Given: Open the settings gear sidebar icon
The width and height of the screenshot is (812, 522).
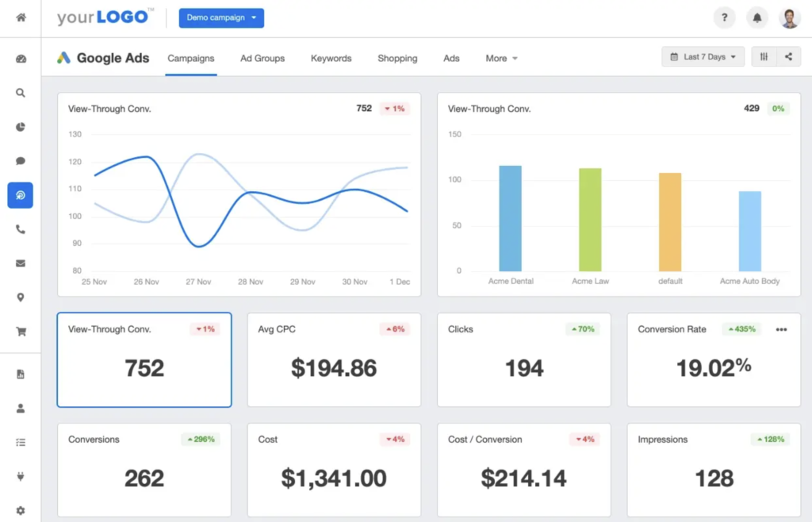Looking at the screenshot, I should point(21,511).
